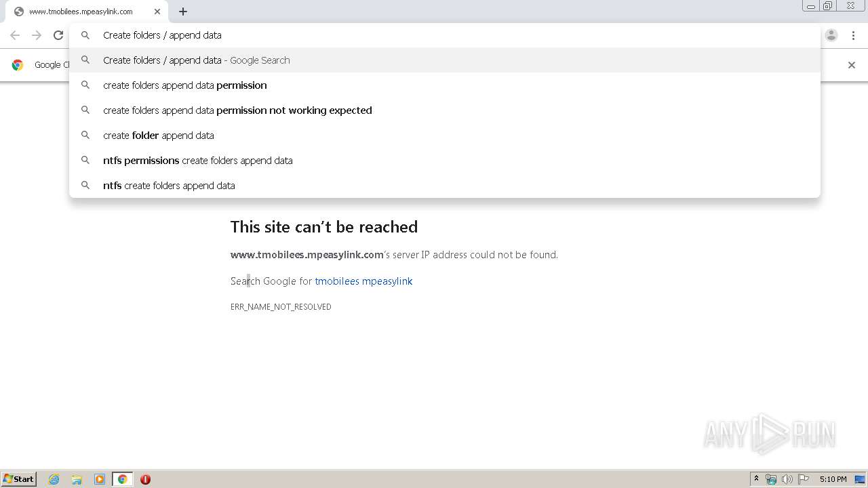The image size is (868, 488).
Task: Click the ERR_NAME_NOT_RESOLVED error code
Action: 281,307
